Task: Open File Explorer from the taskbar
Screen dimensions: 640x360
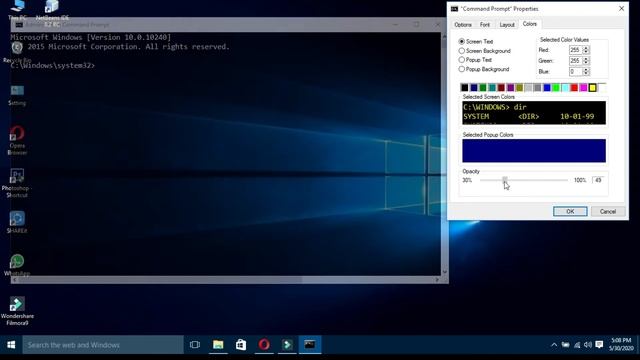Action: (x=218, y=345)
